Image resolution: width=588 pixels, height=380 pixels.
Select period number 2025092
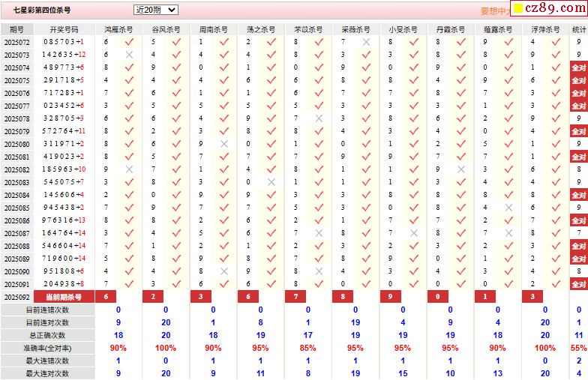(16, 297)
